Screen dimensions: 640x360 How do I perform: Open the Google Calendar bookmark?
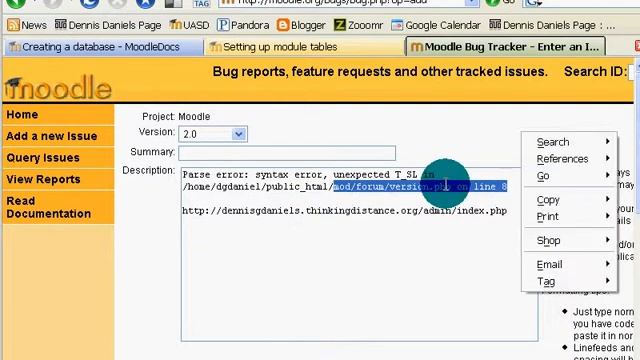tap(436, 25)
